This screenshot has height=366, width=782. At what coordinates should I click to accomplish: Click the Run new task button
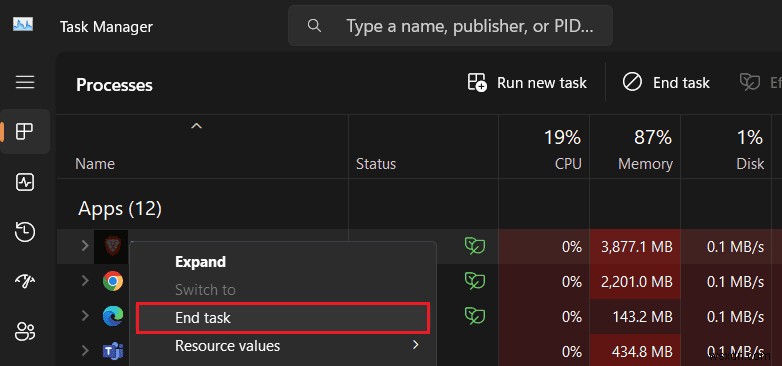[x=527, y=83]
